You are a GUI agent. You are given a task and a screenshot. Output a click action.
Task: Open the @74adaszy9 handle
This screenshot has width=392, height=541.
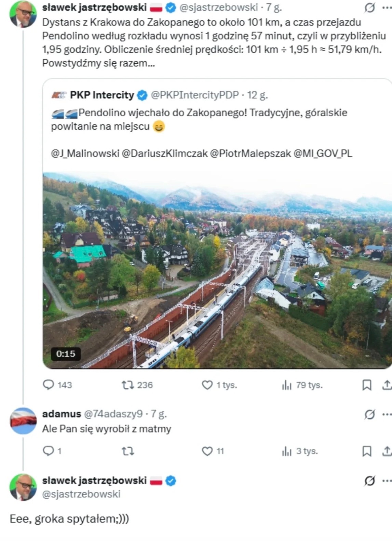coord(113,414)
